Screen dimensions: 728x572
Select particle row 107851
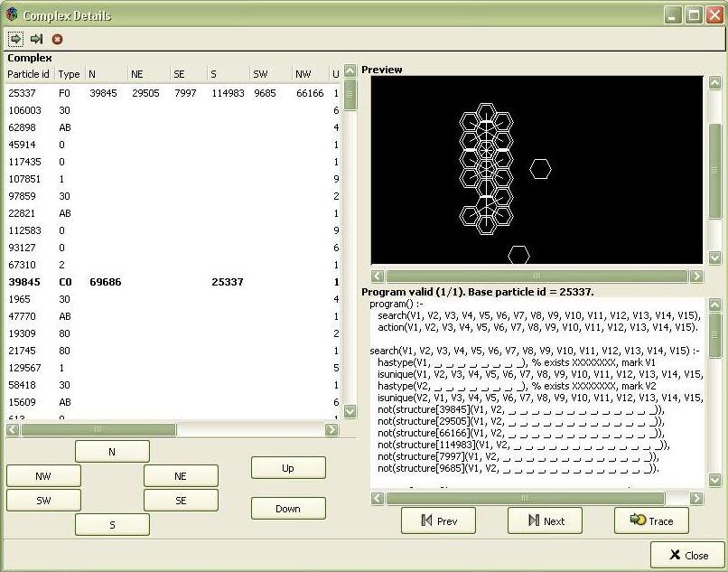(x=173, y=179)
